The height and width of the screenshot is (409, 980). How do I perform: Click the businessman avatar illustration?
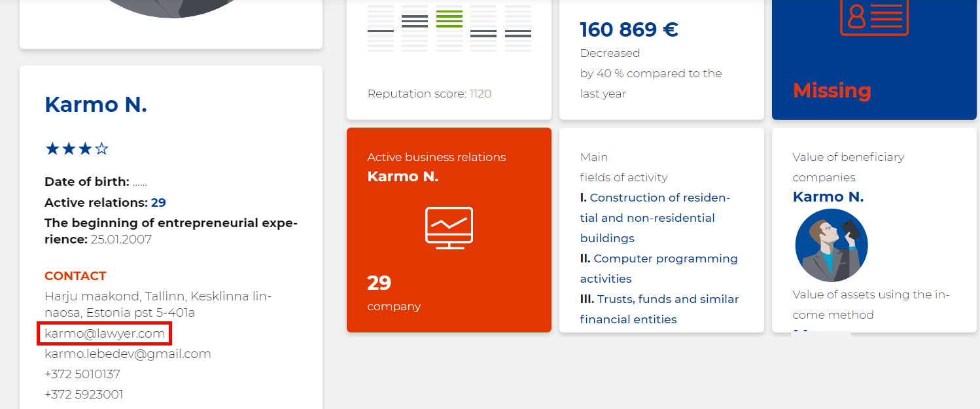coord(831,245)
